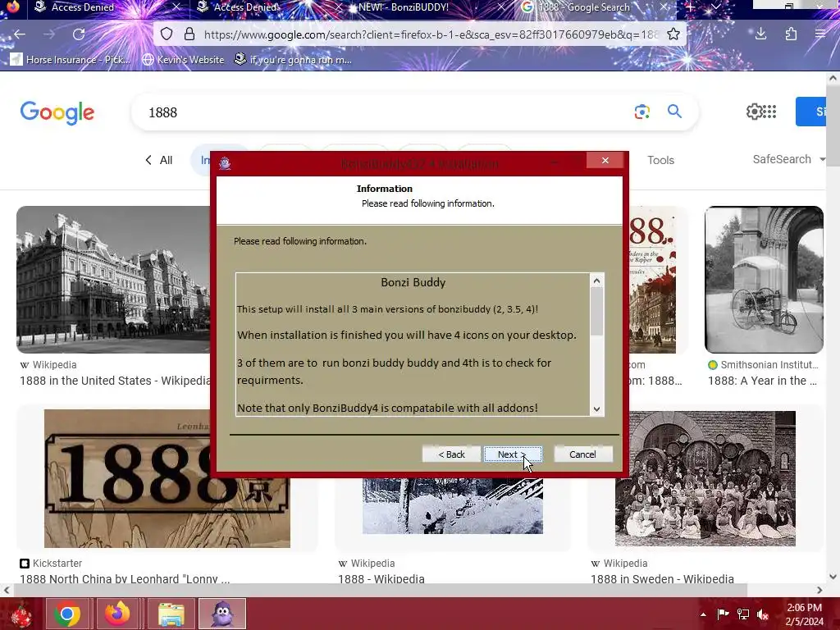Open the 1888 in Sweden group photo
This screenshot has width=840, height=630.
pyautogui.click(x=705, y=478)
